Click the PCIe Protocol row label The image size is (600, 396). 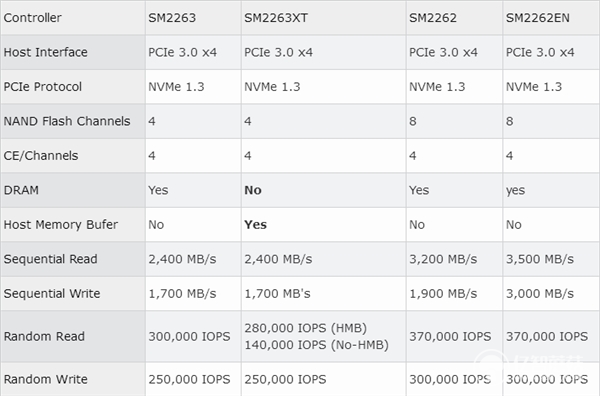43,87
